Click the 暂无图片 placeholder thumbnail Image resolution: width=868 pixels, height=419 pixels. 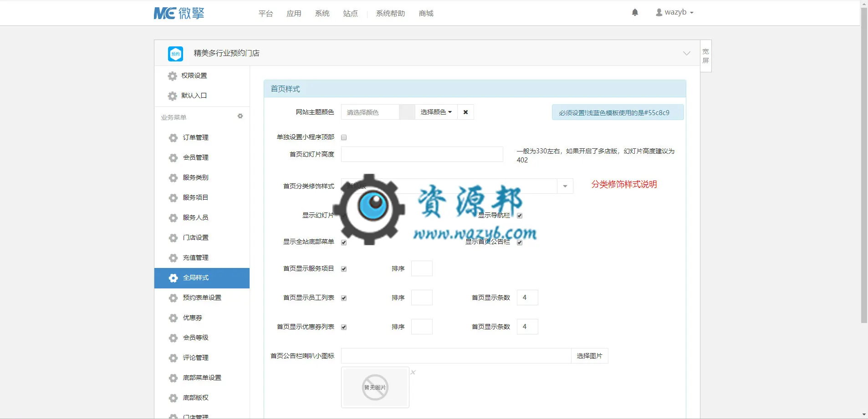375,388
